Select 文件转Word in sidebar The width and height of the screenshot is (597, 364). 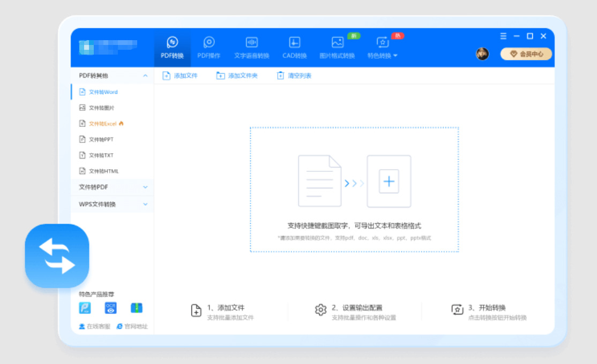113,92
